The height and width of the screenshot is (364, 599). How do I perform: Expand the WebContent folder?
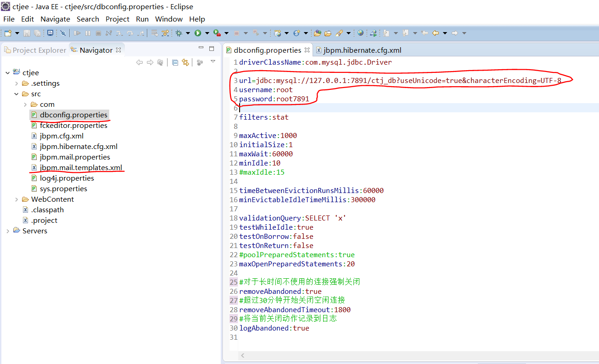click(x=17, y=199)
